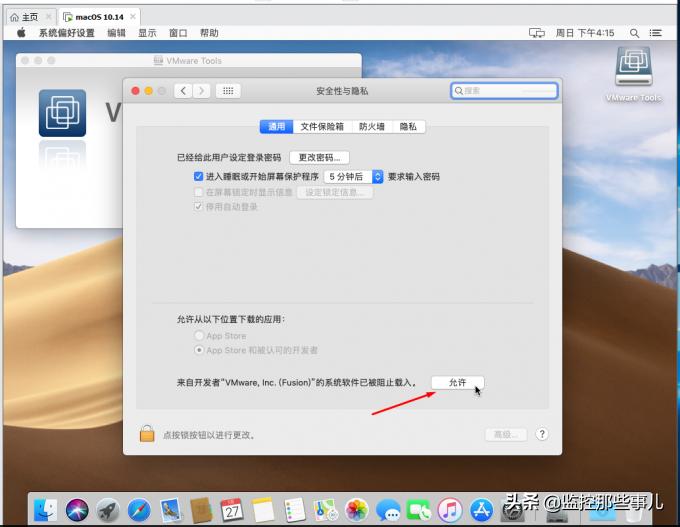Click the VMware Tools logo in background window
680x527 pixels.
coord(62,113)
